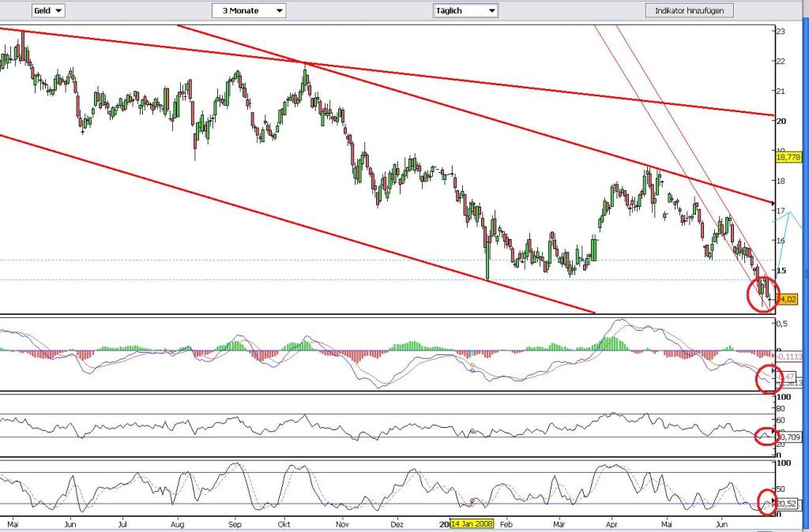The image size is (809, 532).
Task: Click the Indikator hinzufügen button
Action: pos(689,10)
